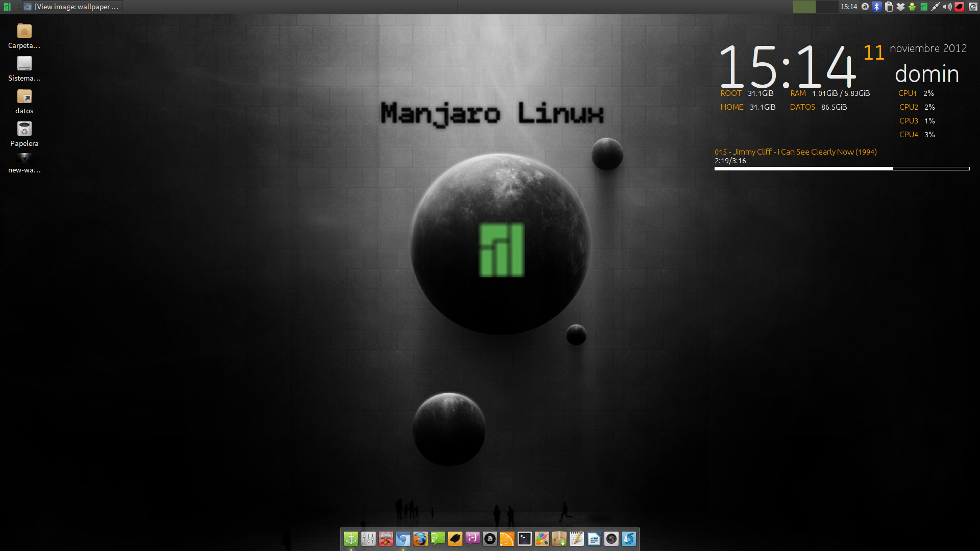
Task: Launch the orange bird app in the dock
Action: tap(455, 539)
